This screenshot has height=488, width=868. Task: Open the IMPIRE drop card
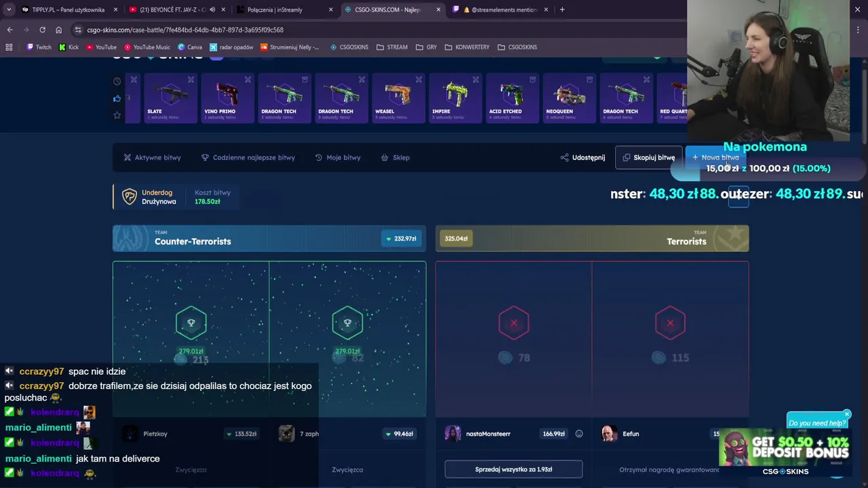point(454,98)
